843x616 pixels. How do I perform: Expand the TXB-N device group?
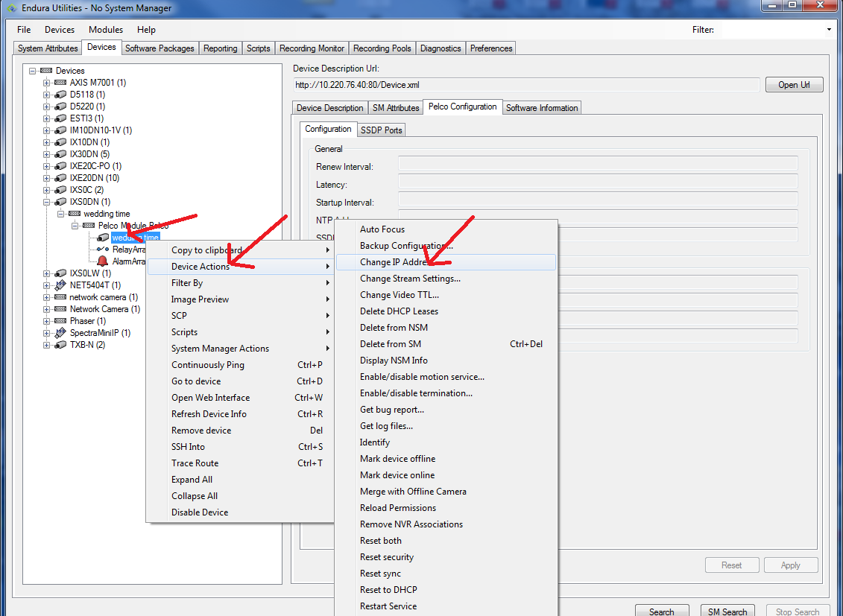(x=46, y=345)
